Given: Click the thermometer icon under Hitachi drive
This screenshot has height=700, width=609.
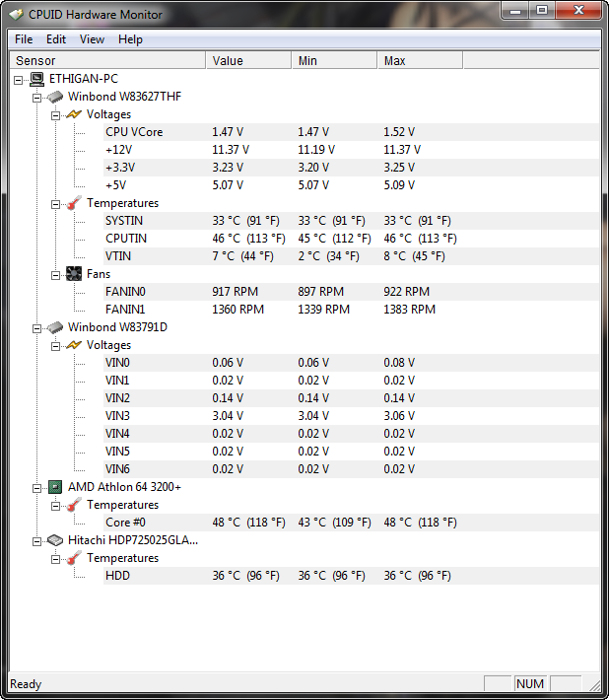Looking at the screenshot, I should pos(74,558).
